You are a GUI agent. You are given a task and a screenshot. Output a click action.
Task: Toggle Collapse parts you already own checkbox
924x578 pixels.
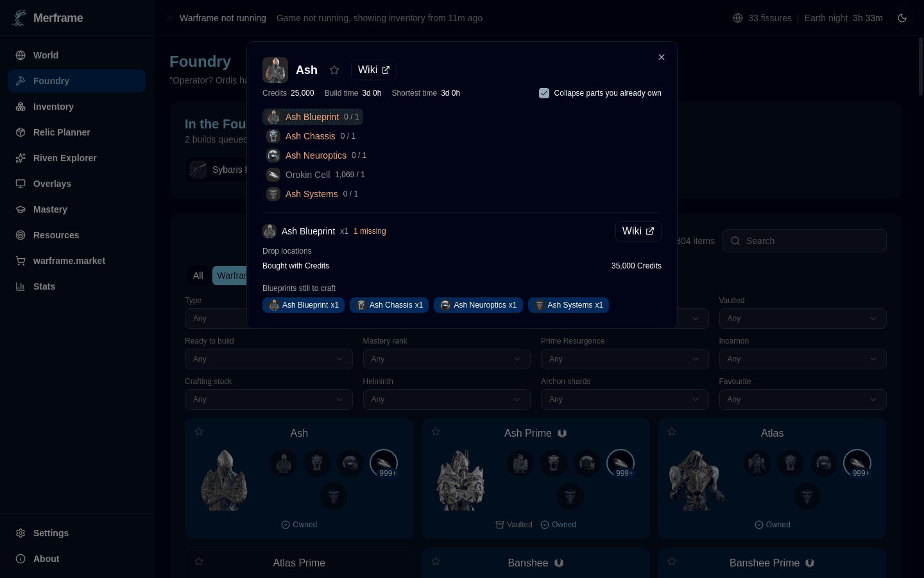click(544, 93)
